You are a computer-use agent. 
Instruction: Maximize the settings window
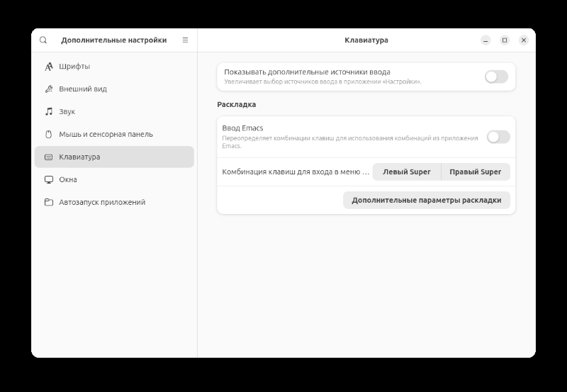(x=505, y=40)
